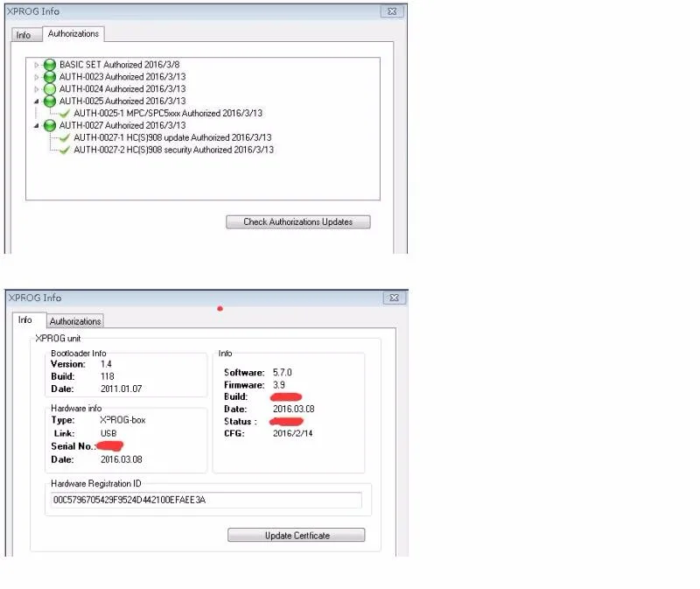Select row AUTH-0023 Authorized 2016/3/13
This screenshot has height=589, width=700.
(122, 77)
